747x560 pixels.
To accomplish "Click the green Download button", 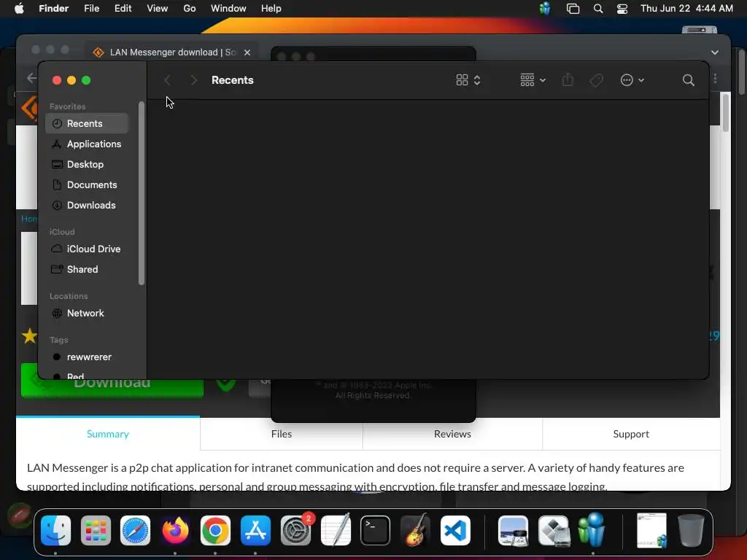I will coord(112,381).
